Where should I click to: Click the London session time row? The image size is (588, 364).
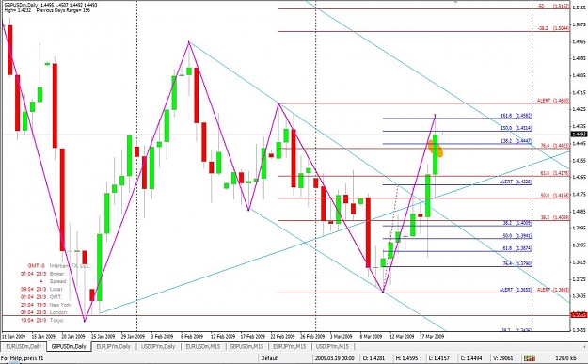pyautogui.click(x=44, y=312)
